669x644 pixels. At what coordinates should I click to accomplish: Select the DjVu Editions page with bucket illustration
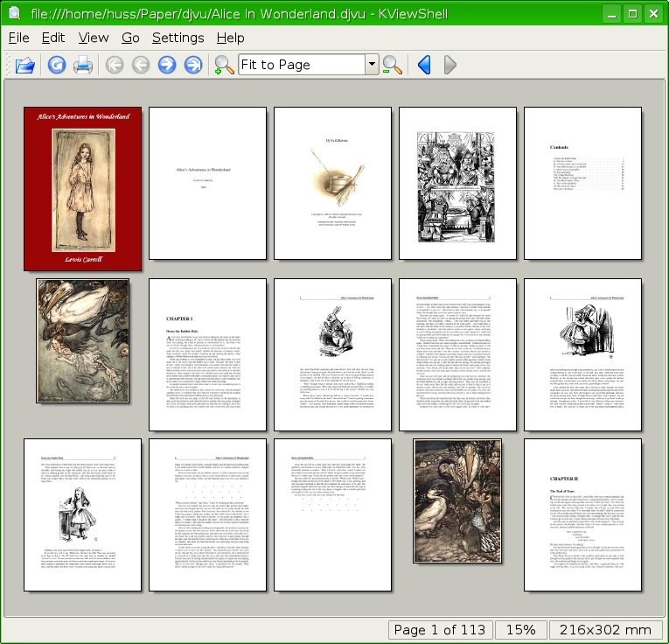[332, 183]
